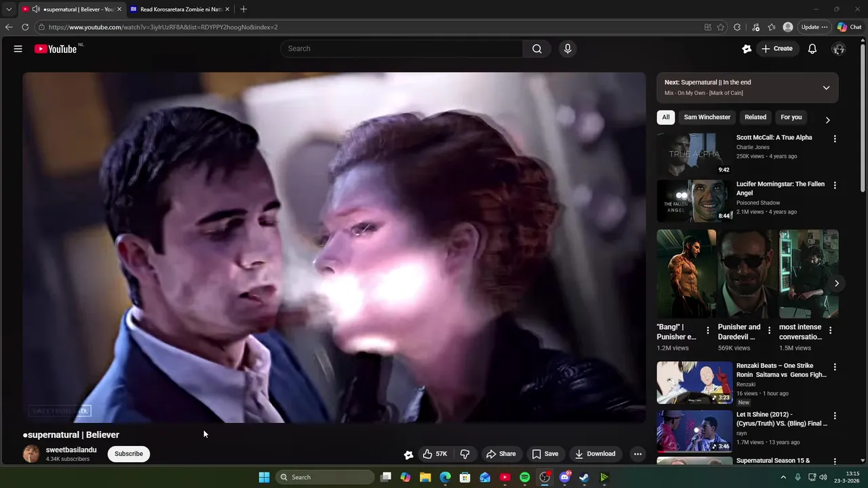Show more Shorts with next arrow
Viewport: 868px width, 488px height.
(x=837, y=283)
